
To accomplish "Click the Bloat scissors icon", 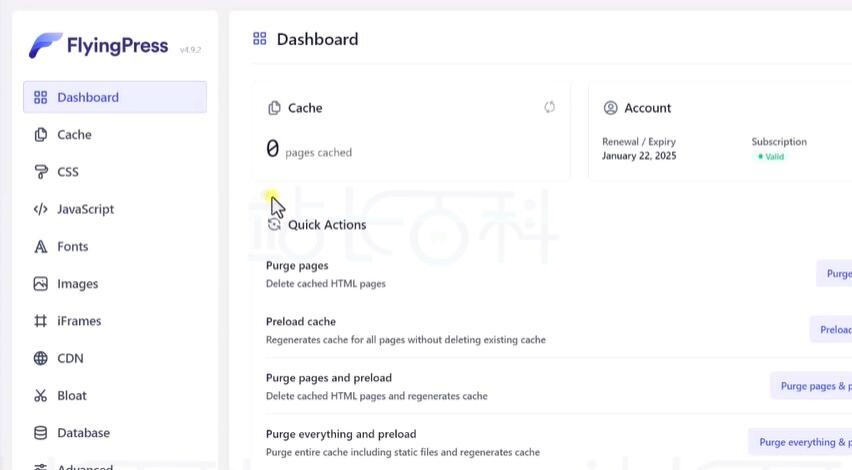I will (x=40, y=395).
